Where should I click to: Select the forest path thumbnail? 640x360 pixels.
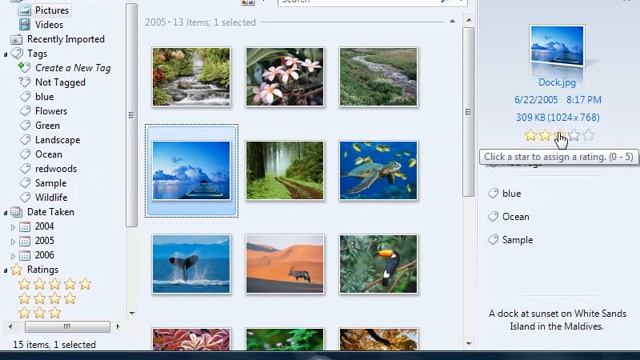(x=285, y=171)
